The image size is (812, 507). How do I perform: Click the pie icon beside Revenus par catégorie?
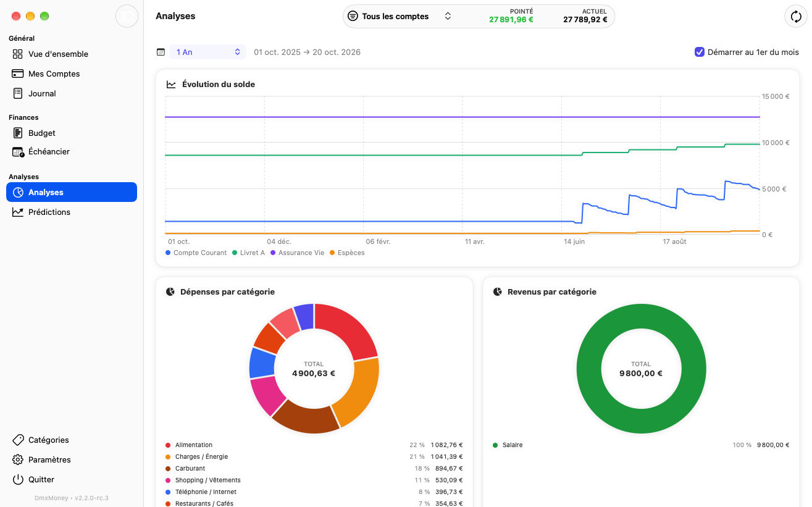pyautogui.click(x=498, y=291)
